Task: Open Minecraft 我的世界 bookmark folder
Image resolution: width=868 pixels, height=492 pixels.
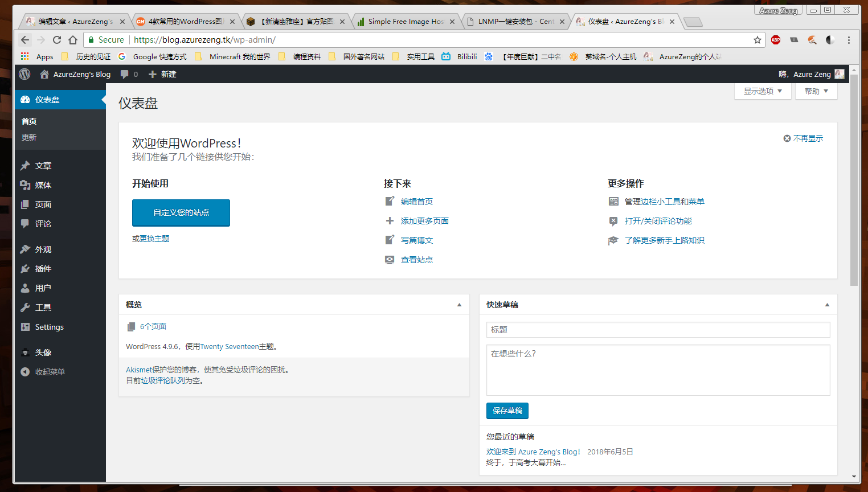Action: coord(232,56)
